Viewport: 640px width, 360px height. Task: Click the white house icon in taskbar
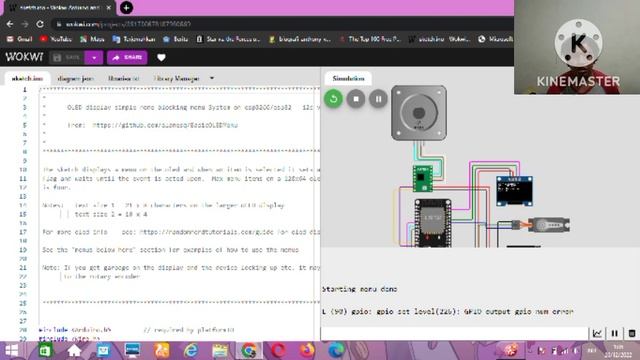coord(74,351)
